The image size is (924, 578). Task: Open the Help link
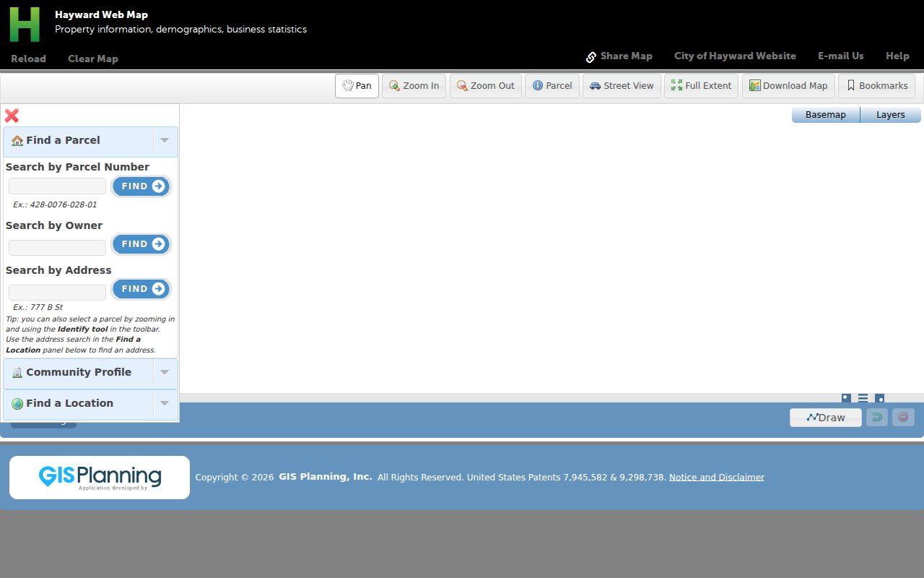tap(897, 56)
